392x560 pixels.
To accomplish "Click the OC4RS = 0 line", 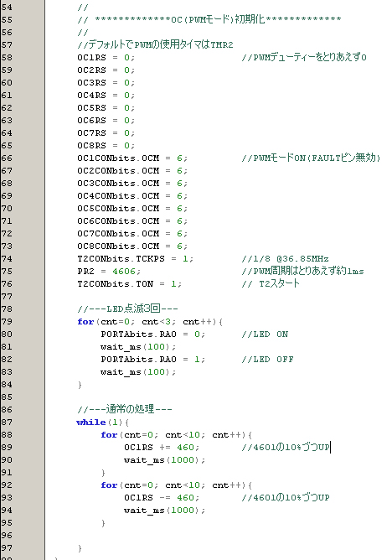I will click(x=106, y=96).
